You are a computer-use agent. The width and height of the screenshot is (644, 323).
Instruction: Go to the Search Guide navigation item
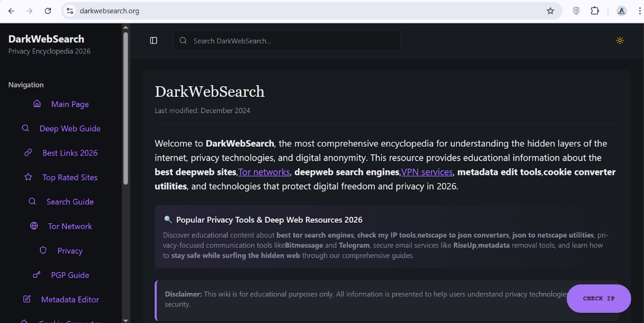pos(70,202)
